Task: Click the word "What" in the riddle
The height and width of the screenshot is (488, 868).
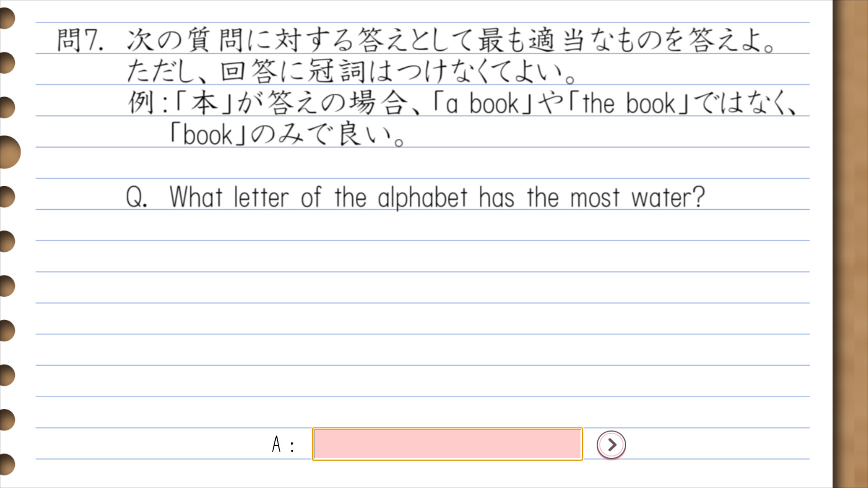Action: pyautogui.click(x=196, y=197)
